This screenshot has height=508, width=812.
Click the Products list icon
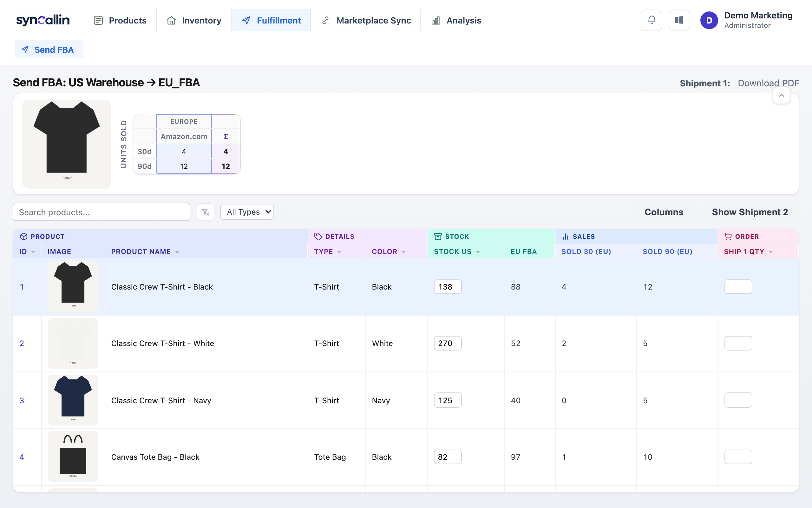coord(98,21)
